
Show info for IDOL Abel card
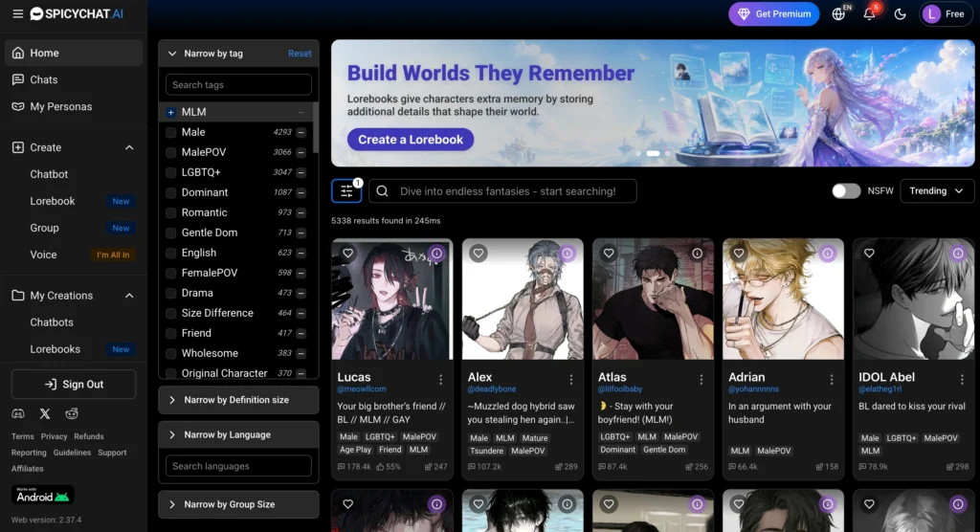[x=958, y=254]
